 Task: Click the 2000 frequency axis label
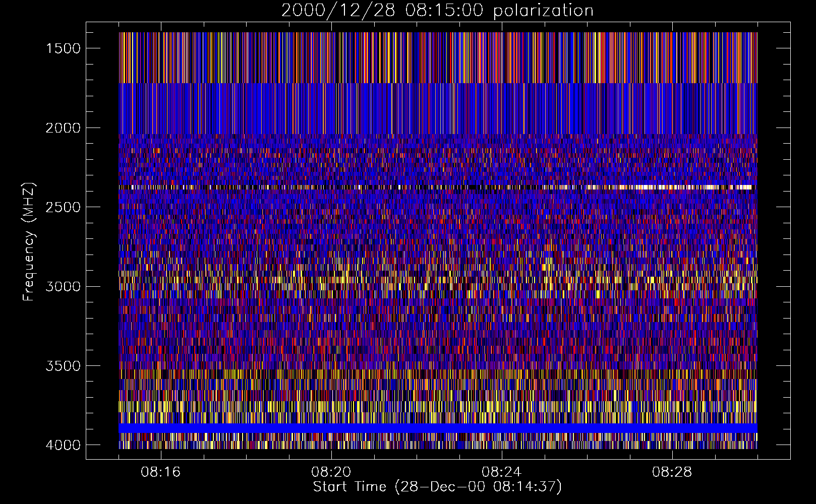(63, 128)
